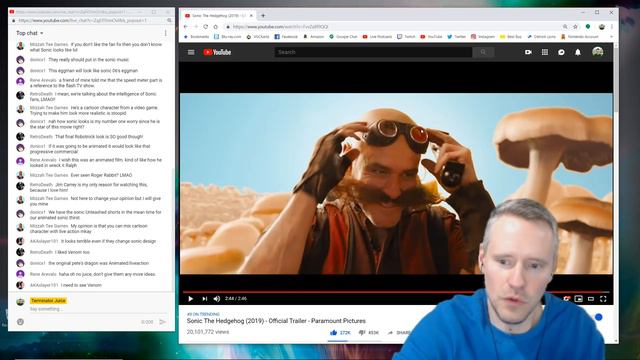Open the Nintendo Account bookmark
The width and height of the screenshot is (640, 360).
580,37
